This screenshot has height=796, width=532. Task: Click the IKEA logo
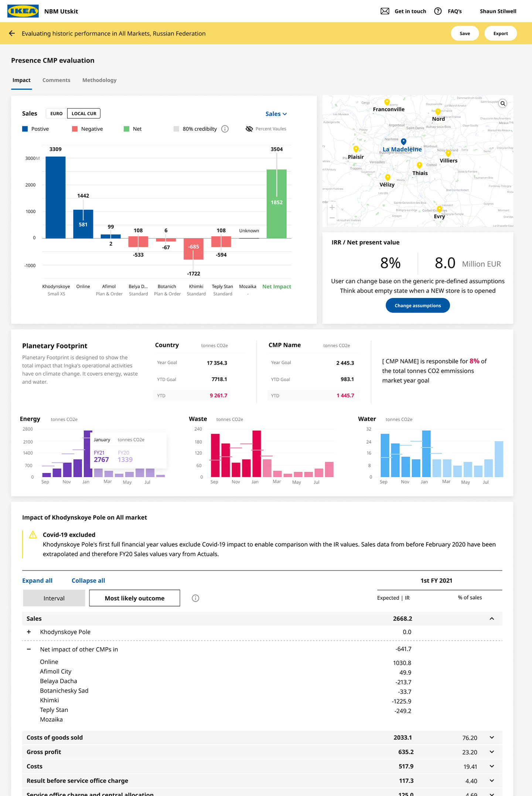point(23,11)
